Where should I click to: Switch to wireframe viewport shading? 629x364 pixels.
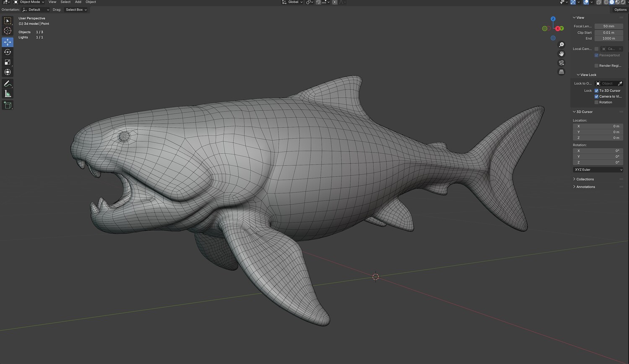click(x=606, y=2)
